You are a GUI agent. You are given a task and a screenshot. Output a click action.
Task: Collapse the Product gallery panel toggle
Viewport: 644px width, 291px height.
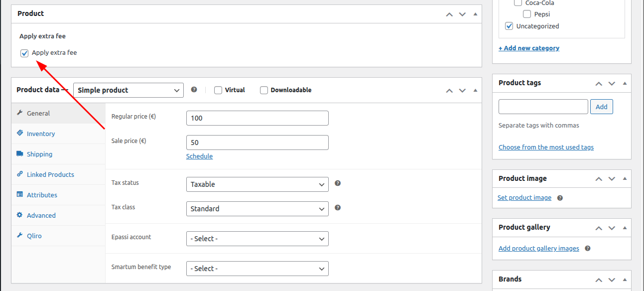coord(625,227)
